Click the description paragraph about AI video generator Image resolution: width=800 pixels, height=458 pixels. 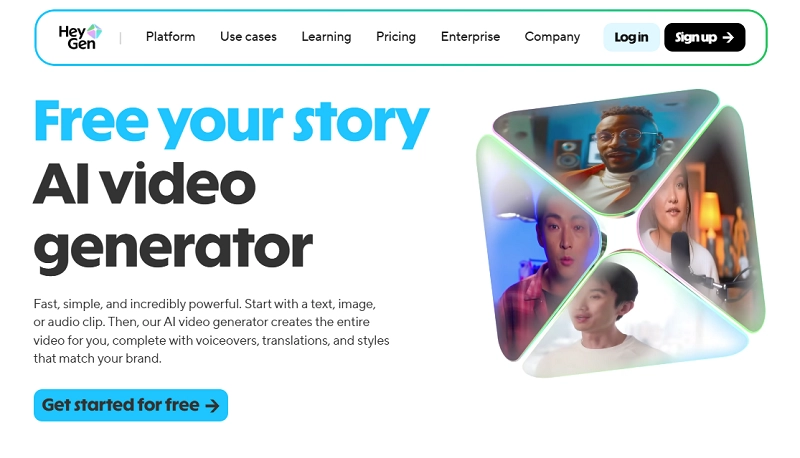[x=211, y=331]
